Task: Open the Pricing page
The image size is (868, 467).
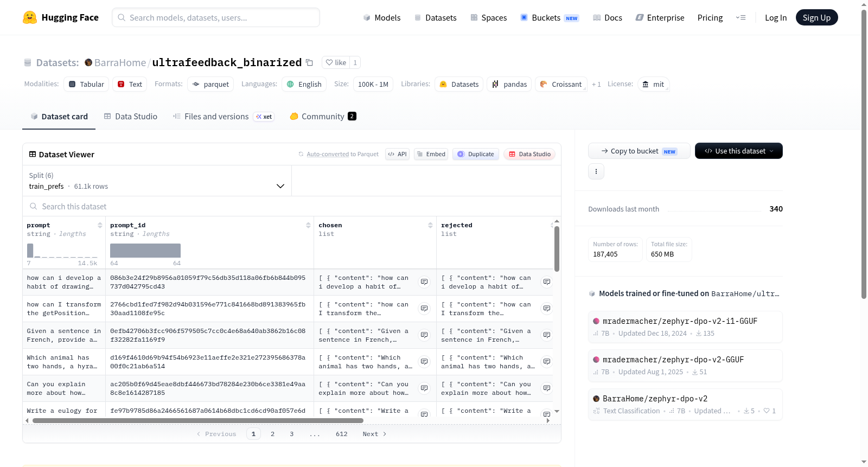Action: tap(710, 17)
